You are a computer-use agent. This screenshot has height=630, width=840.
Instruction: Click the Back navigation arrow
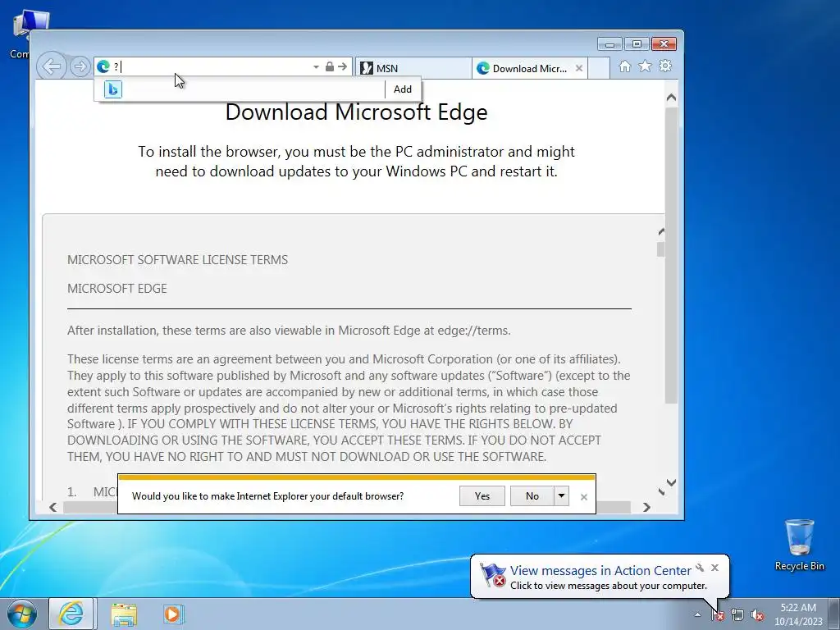pyautogui.click(x=52, y=67)
